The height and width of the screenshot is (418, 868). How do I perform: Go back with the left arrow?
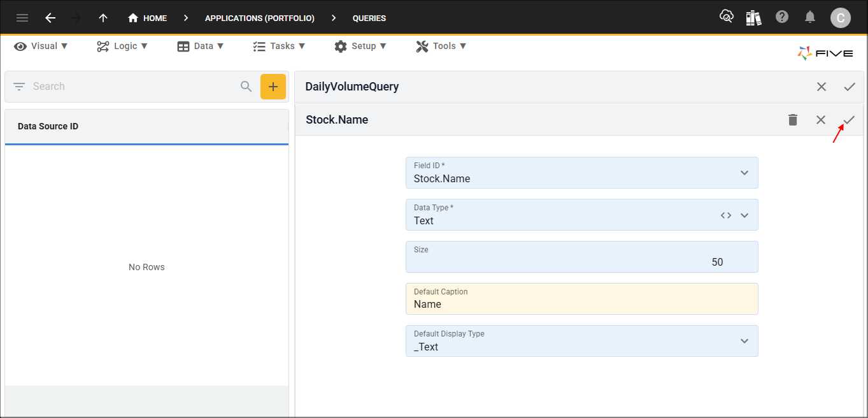coord(50,18)
